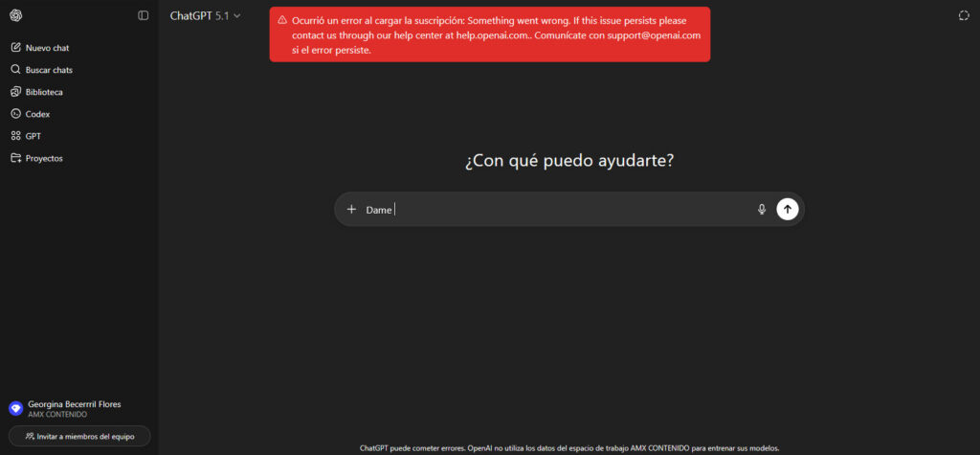Click the plus icon to attach files
980x455 pixels.
click(x=351, y=210)
